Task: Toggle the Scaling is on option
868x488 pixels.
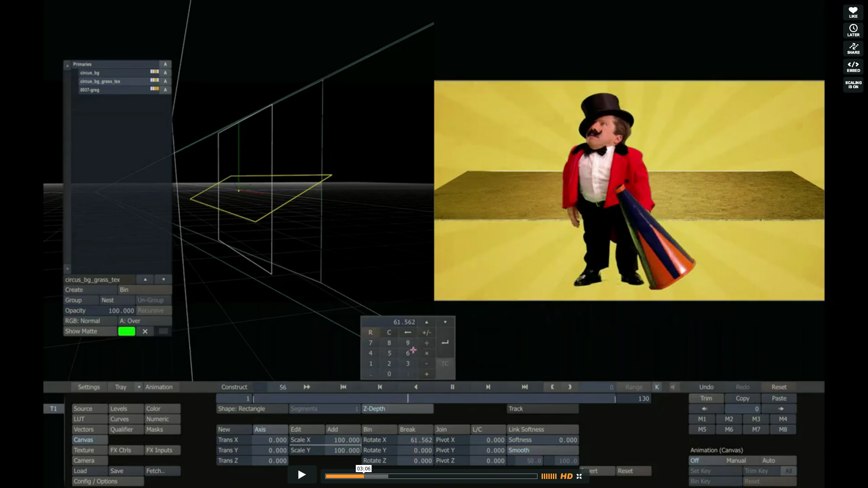Action: (853, 84)
